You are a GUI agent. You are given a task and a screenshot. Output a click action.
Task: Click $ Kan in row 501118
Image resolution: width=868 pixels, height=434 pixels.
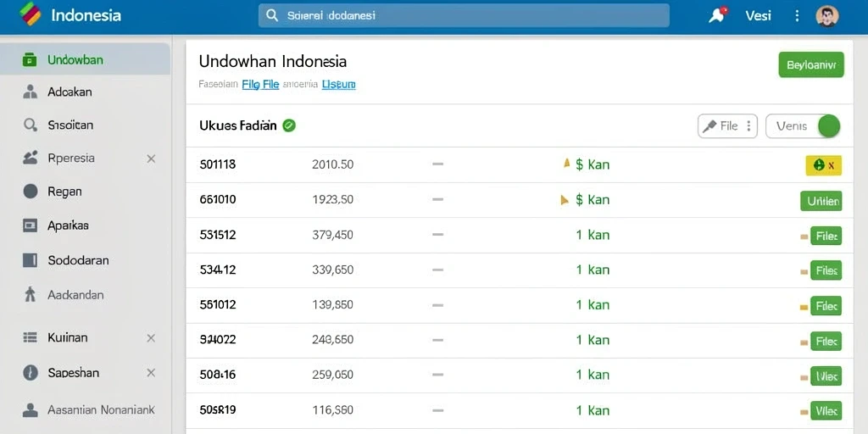[x=593, y=164]
